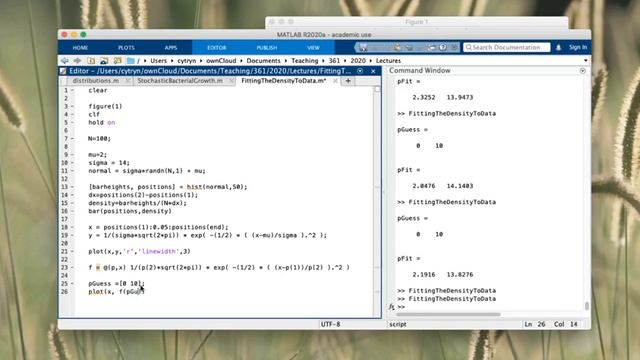
Task: Click the Browse for folder icon
Action: pos(104,60)
